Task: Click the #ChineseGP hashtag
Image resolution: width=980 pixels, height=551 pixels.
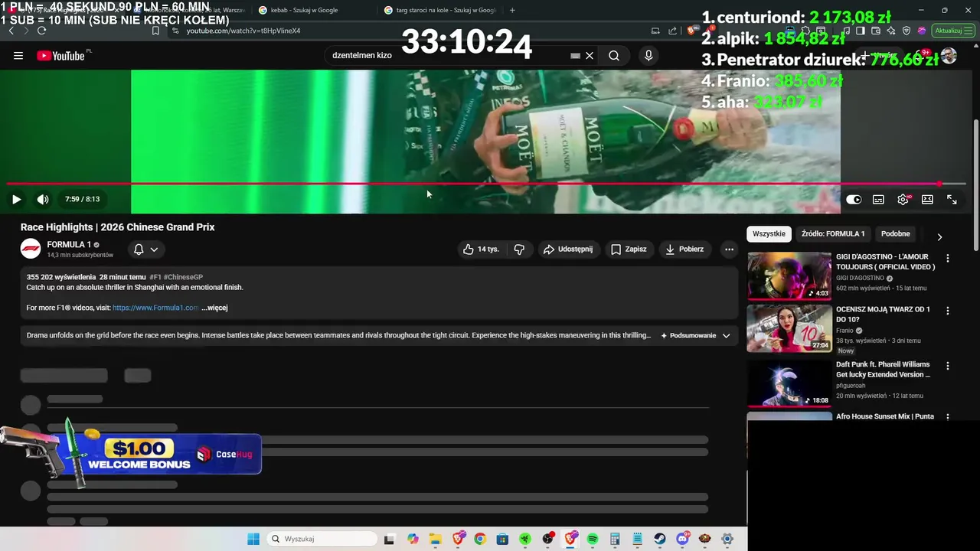Action: [x=183, y=277]
